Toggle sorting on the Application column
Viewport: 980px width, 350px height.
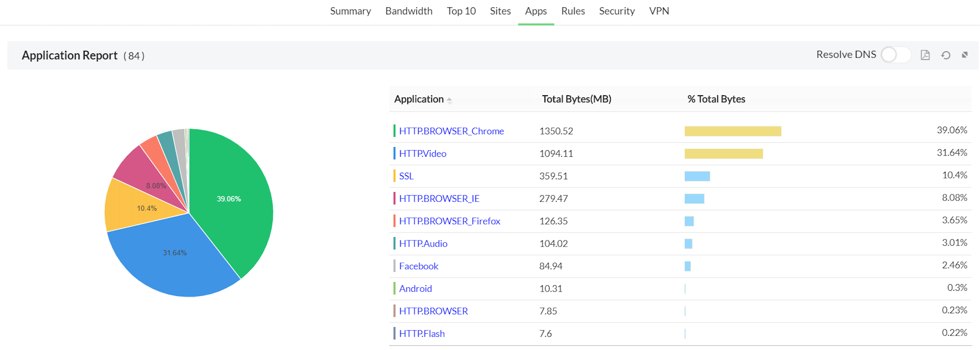[419, 99]
